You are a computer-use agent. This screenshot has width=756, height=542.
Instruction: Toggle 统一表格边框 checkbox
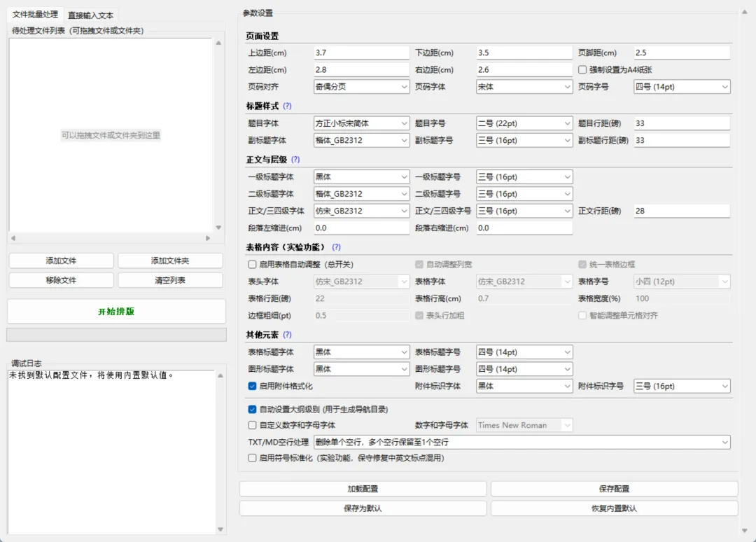582,264
